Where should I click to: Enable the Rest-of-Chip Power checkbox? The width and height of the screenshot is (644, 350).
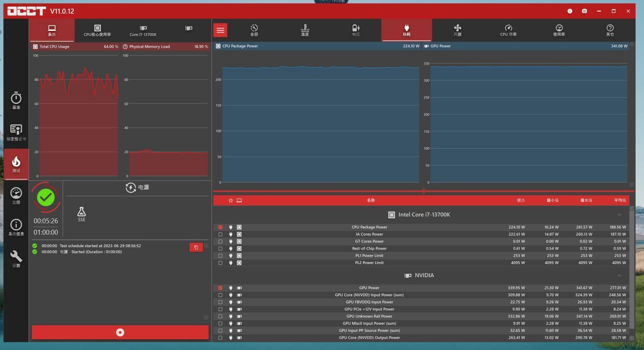click(220, 249)
